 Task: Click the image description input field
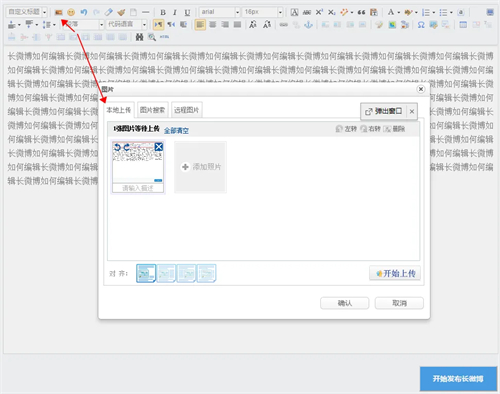click(x=138, y=188)
